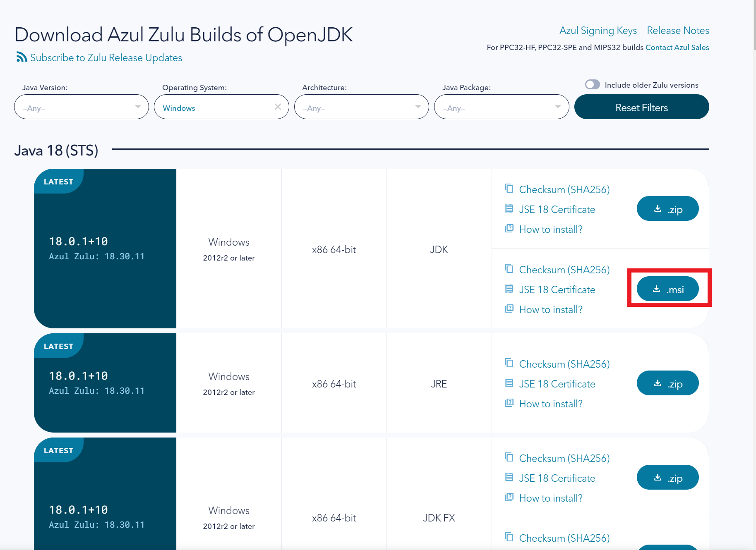Open the Azul Signing Keys link
Screen dimensions: 756x550
[x=598, y=31]
